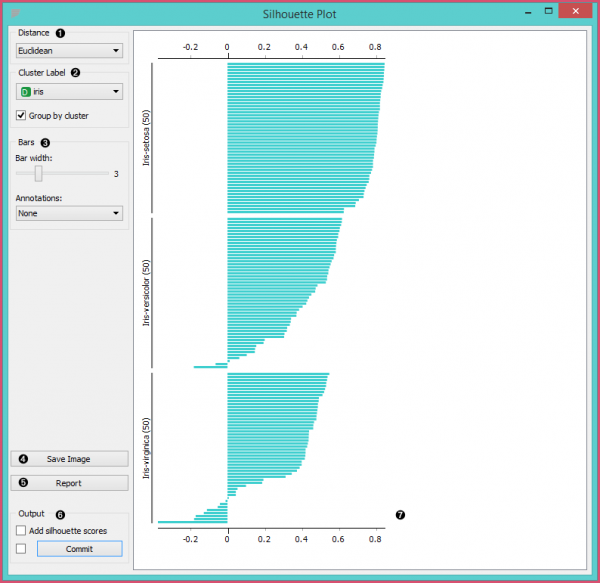Close the Silhouette Plot window
The width and height of the screenshot is (600, 583).
click(576, 11)
